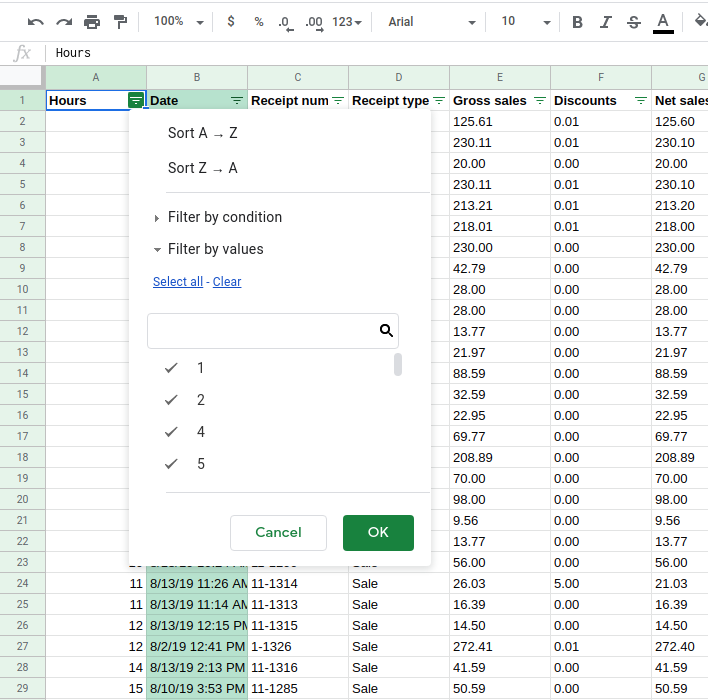The height and width of the screenshot is (700, 708).
Task: Choose Sort A → Z option
Action: [x=203, y=133]
